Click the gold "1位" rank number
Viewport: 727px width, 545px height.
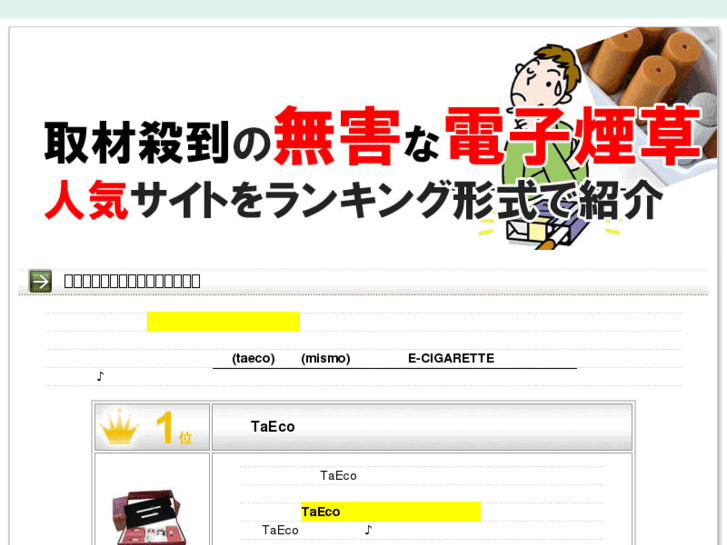(x=174, y=428)
